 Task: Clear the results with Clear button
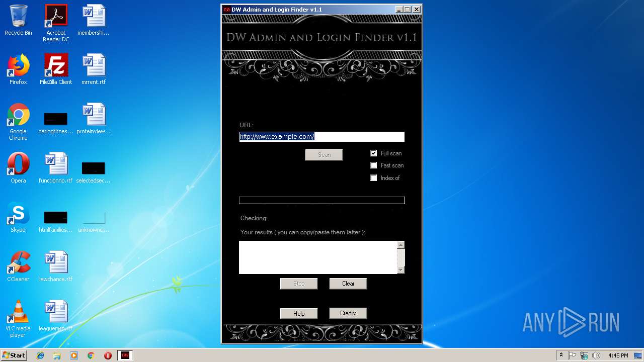tap(348, 284)
